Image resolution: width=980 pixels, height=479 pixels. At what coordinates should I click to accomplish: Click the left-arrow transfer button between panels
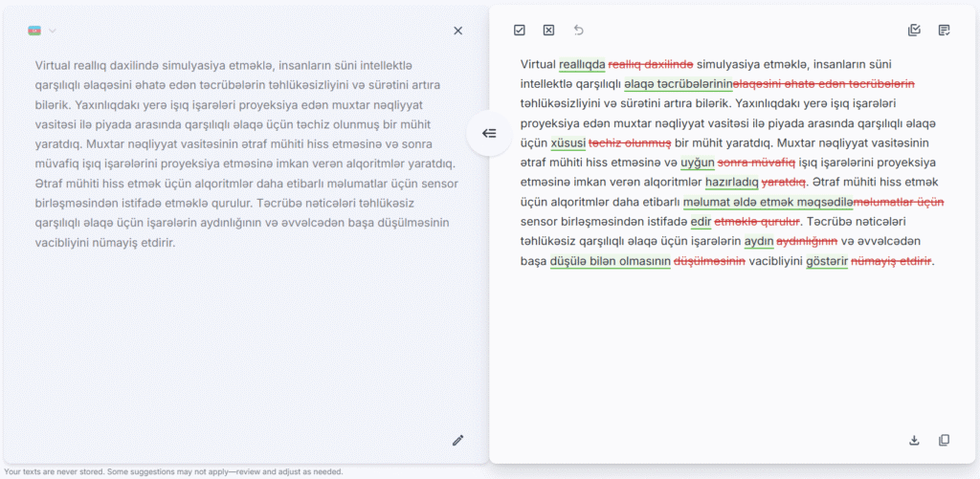489,133
